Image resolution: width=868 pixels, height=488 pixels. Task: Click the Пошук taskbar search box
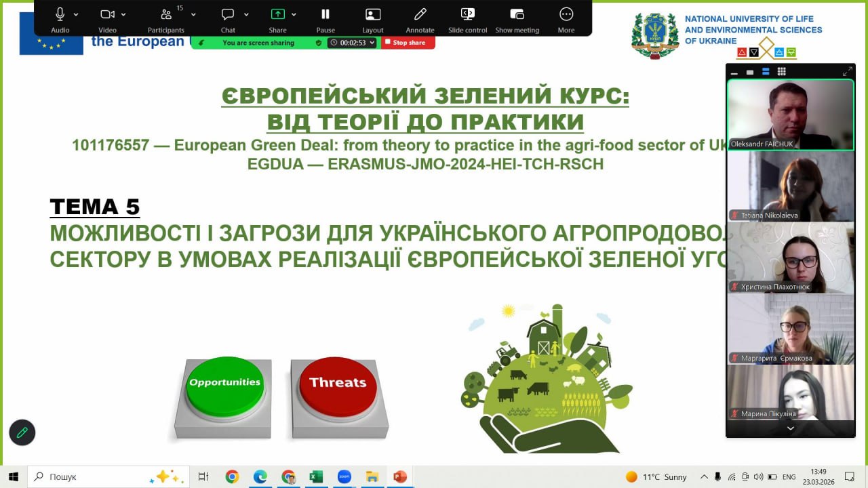(108, 476)
